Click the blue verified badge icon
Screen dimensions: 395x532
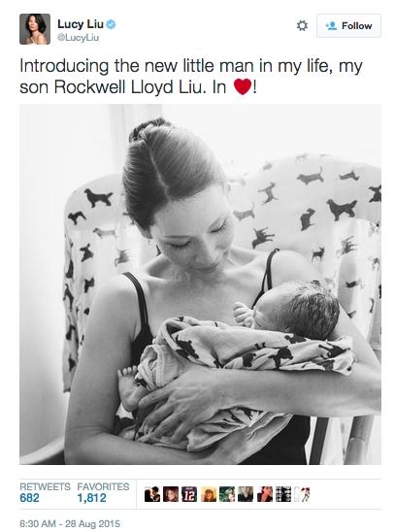click(111, 24)
